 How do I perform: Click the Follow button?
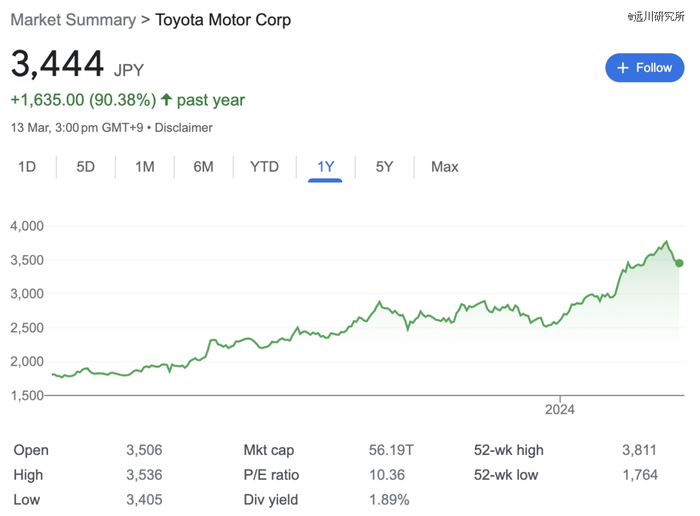click(x=644, y=68)
